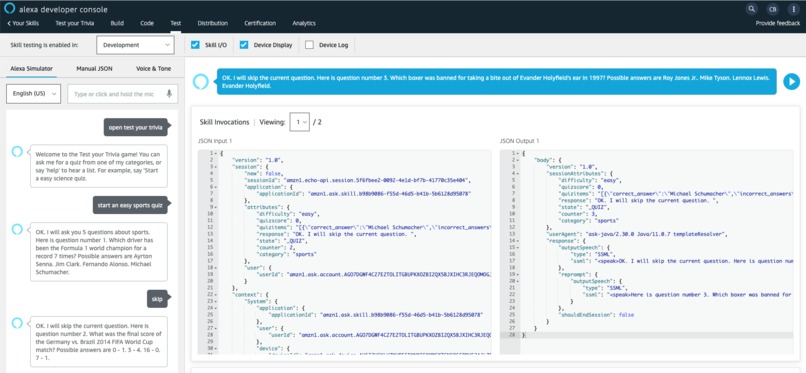This screenshot has width=806, height=373.
Task: Open the CB user account icon
Action: 773,9
